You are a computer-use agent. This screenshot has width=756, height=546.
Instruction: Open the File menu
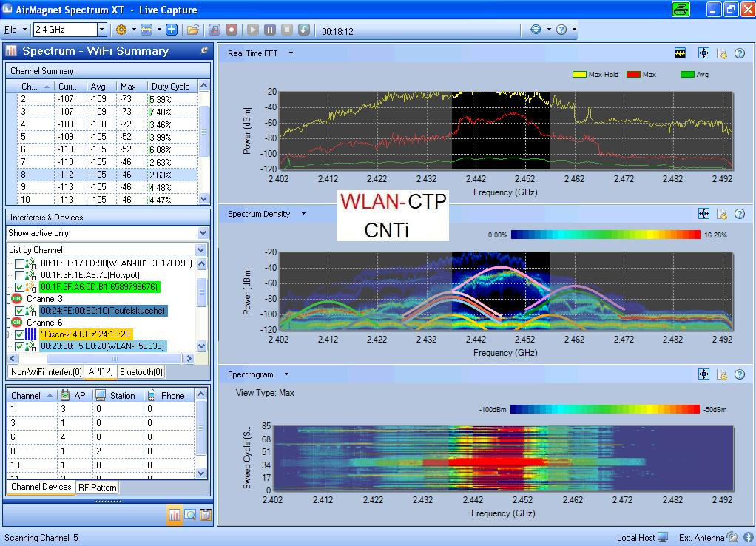[x=10, y=30]
